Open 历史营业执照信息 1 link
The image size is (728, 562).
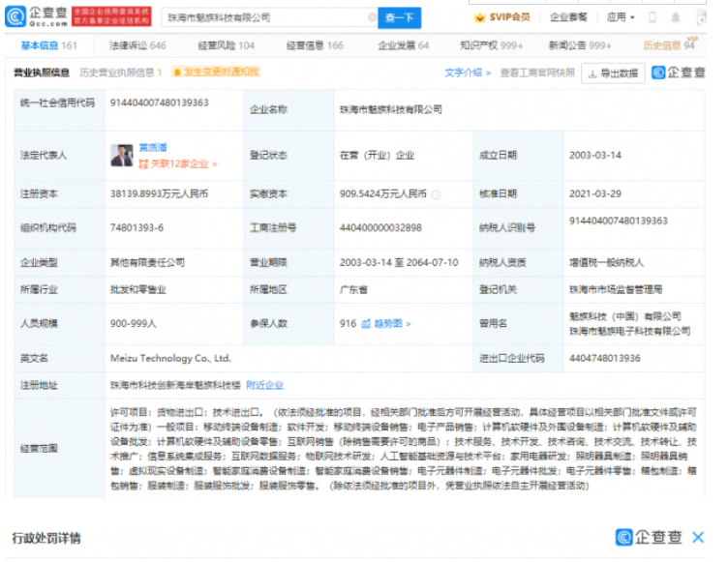click(120, 73)
